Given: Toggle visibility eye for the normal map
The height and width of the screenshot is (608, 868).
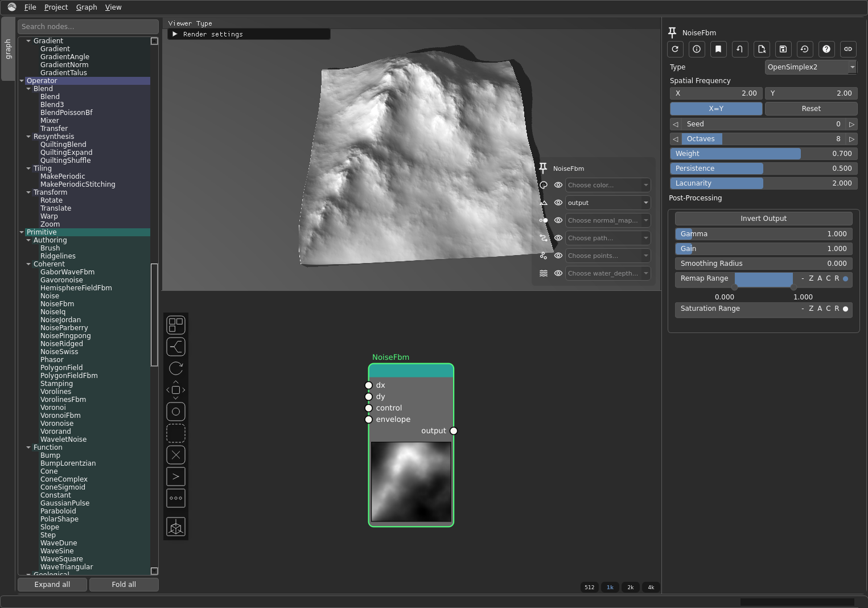Looking at the screenshot, I should 558,220.
